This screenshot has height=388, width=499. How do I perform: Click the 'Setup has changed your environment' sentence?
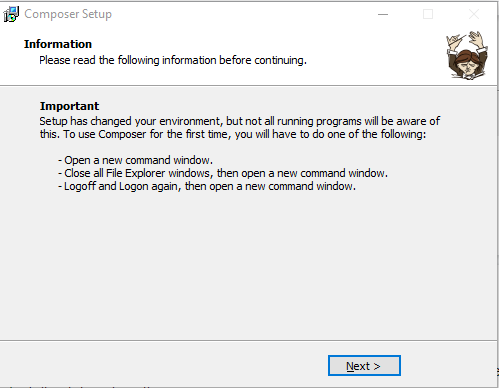pos(240,121)
